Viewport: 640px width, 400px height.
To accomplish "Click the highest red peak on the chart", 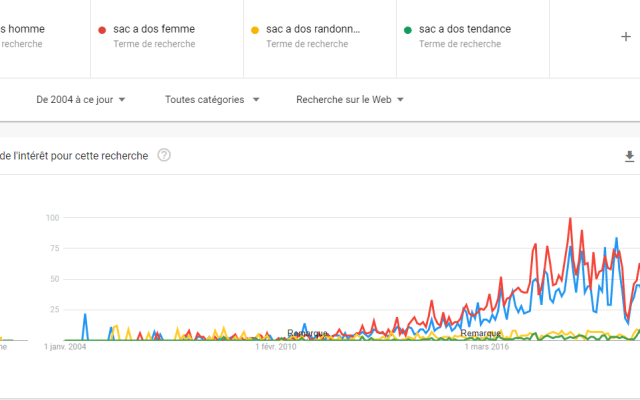I will pos(570,218).
